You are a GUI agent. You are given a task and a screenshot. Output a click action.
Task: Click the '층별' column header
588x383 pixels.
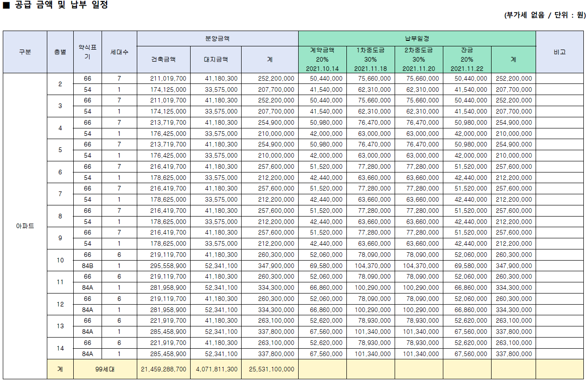tap(60, 52)
